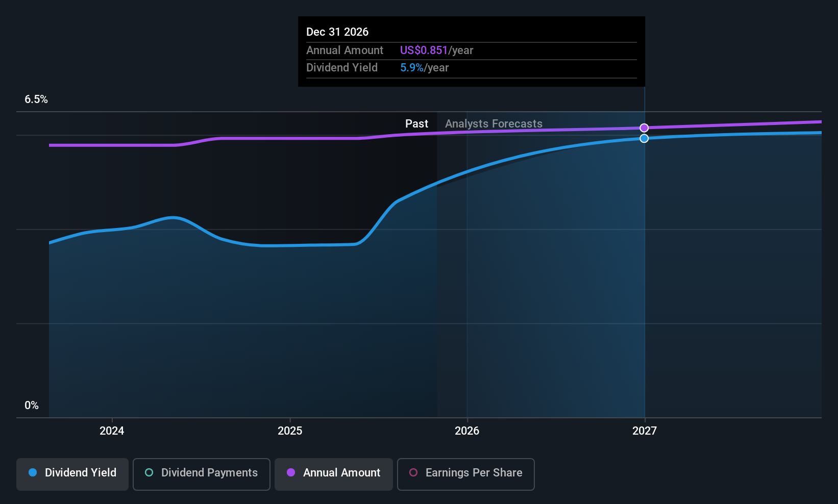Click the 2027 axis label

(645, 431)
